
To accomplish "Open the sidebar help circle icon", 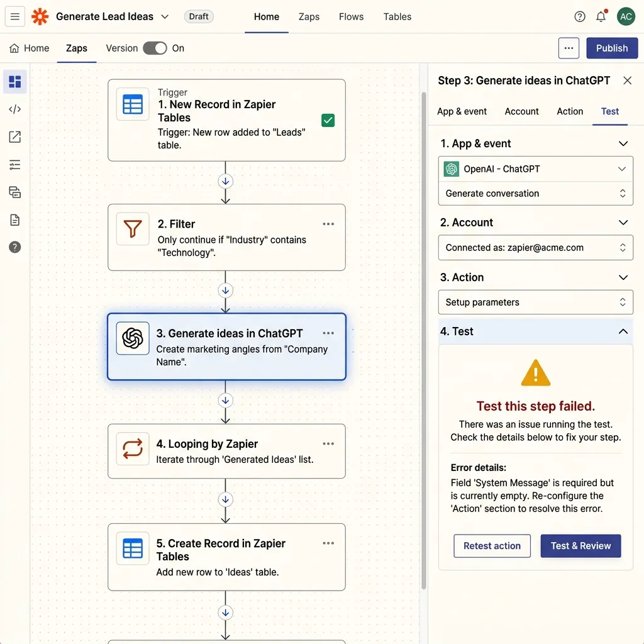I will coord(15,247).
